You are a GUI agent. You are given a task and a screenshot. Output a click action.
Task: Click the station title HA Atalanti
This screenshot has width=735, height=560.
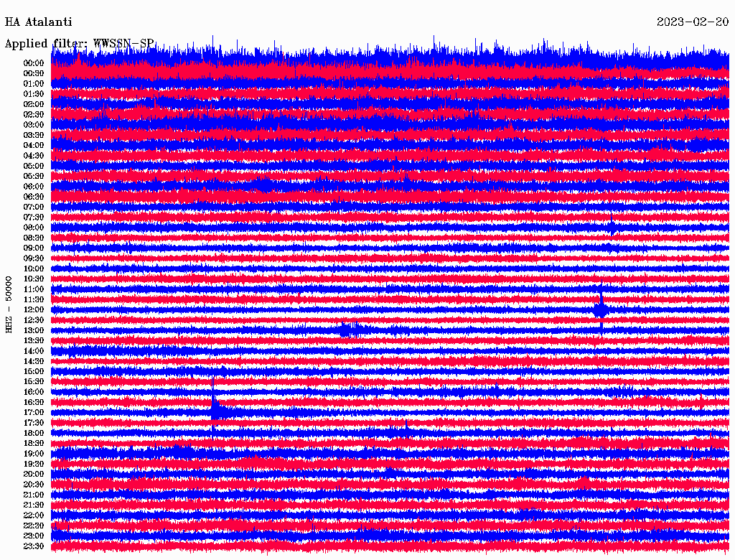click(x=39, y=22)
